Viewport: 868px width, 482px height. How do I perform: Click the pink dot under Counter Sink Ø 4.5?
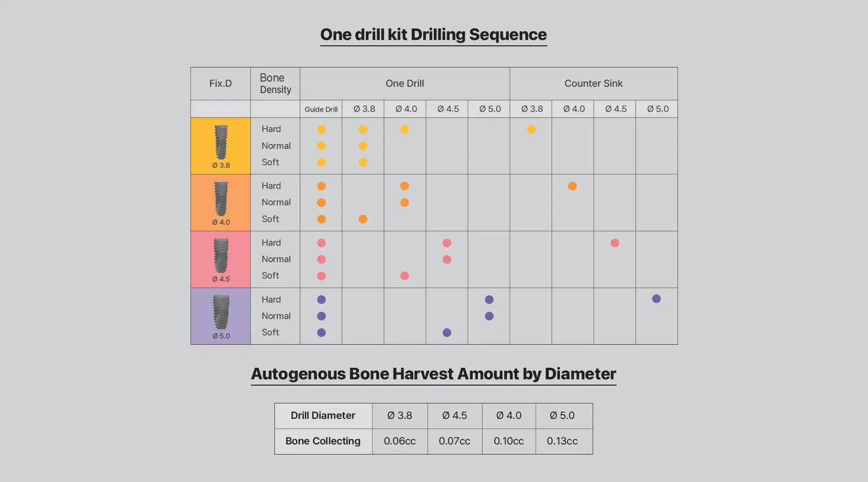[615, 243]
